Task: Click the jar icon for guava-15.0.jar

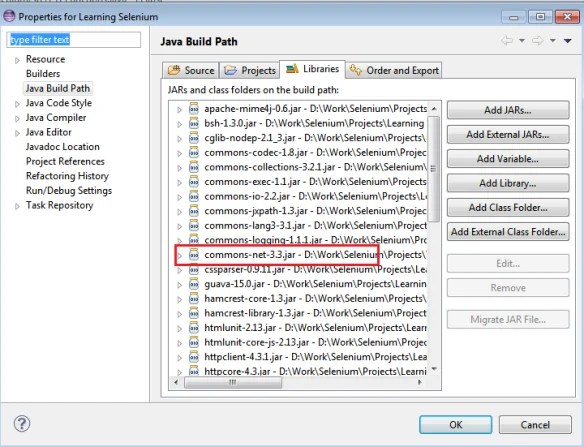Action: tap(194, 284)
